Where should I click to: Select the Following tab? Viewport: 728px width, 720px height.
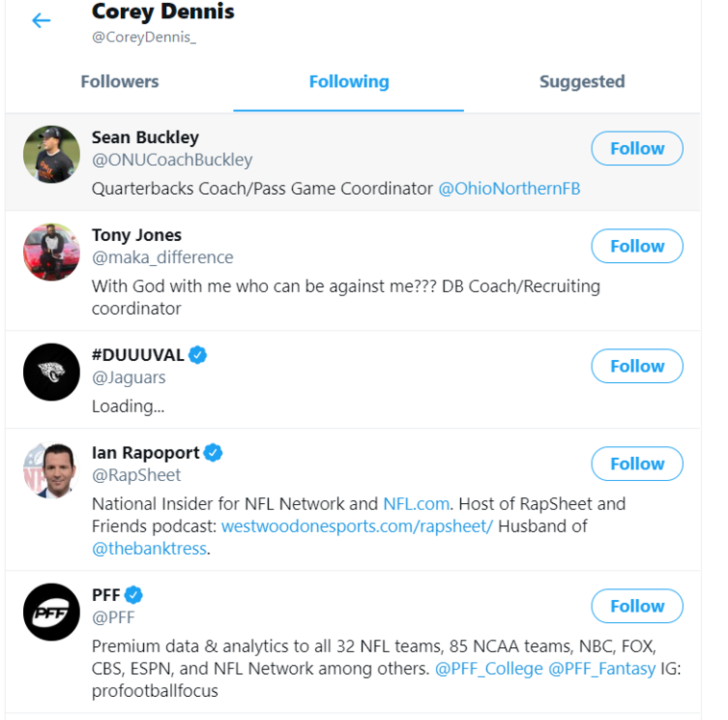tap(349, 83)
